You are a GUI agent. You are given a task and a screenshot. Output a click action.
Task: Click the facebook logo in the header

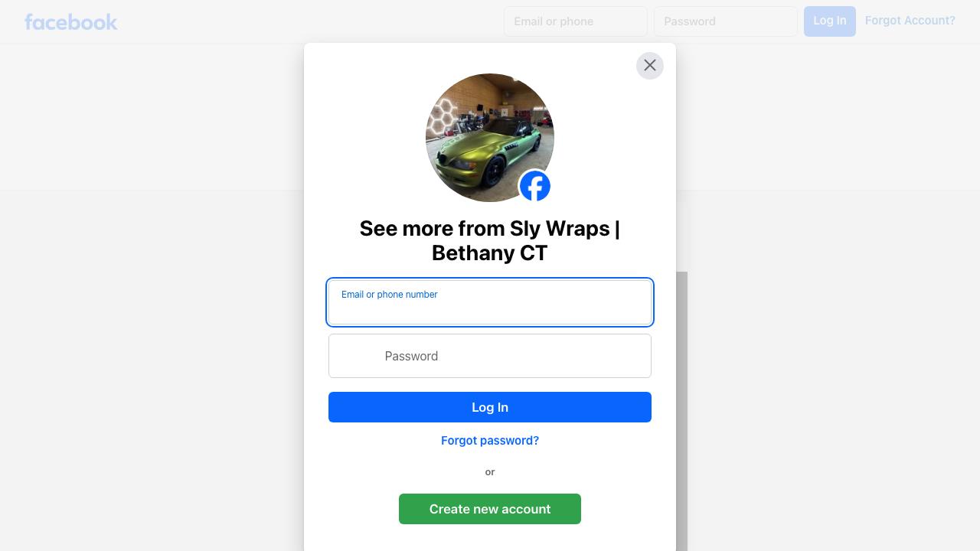point(70,21)
